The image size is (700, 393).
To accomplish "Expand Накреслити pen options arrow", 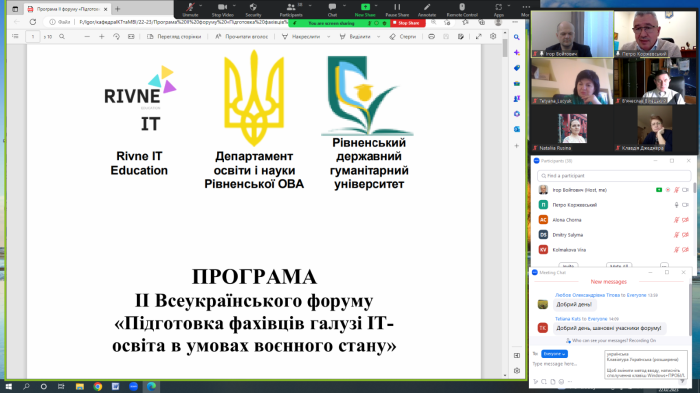I will (x=329, y=37).
